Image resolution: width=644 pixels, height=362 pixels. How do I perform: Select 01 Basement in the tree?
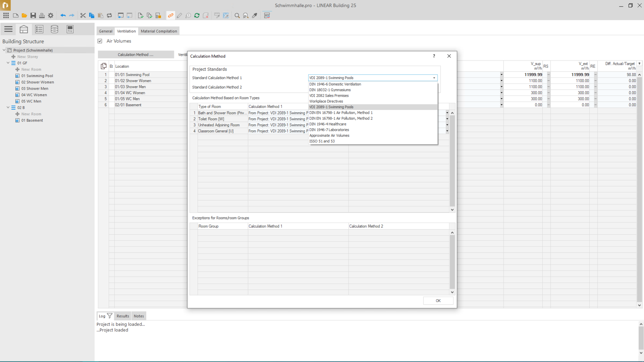[32, 121]
